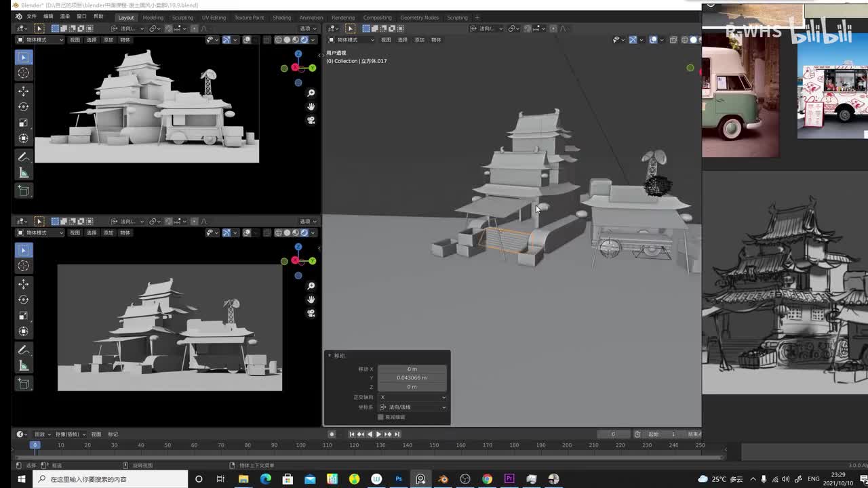868x488 pixels.
Task: Click the Move Y value field
Action: [x=412, y=378]
